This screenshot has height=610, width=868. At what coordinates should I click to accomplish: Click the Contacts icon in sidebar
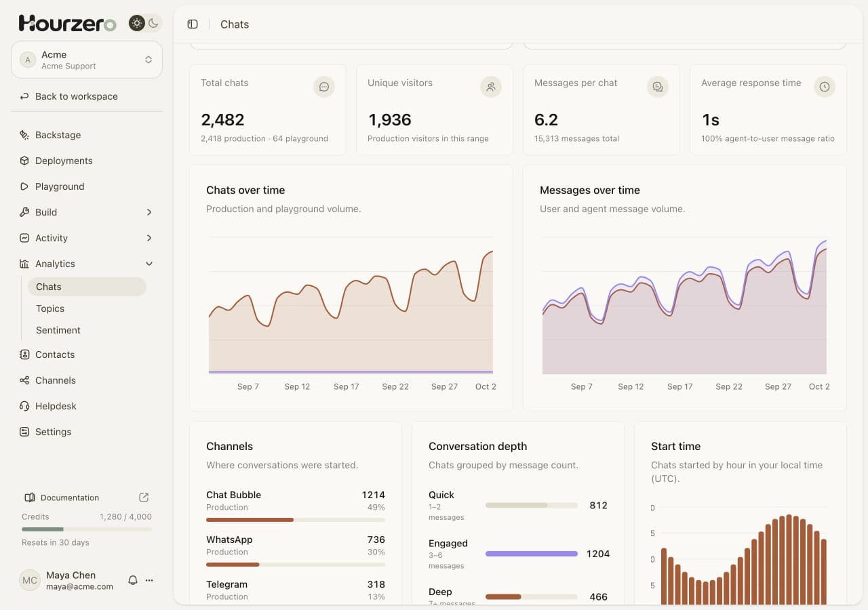(x=24, y=354)
